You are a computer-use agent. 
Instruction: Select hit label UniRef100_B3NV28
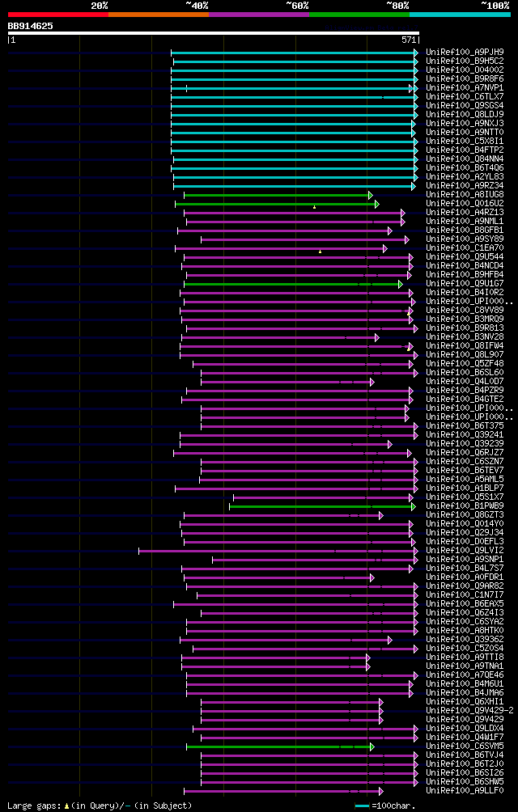tap(465, 337)
